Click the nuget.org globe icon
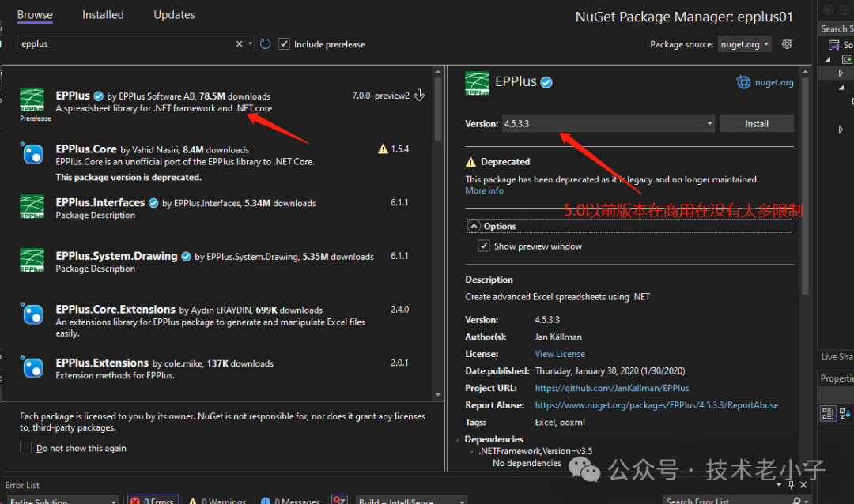The width and height of the screenshot is (854, 504). (x=743, y=82)
